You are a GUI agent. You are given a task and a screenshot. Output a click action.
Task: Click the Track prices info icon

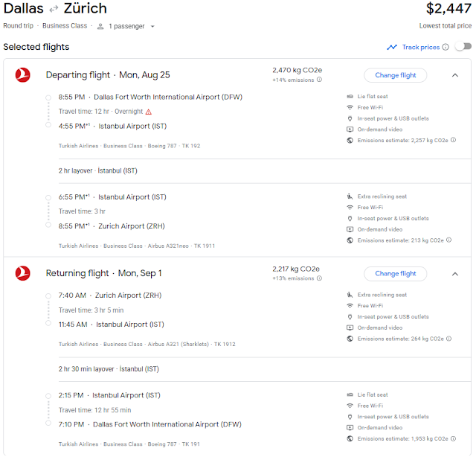(x=446, y=48)
